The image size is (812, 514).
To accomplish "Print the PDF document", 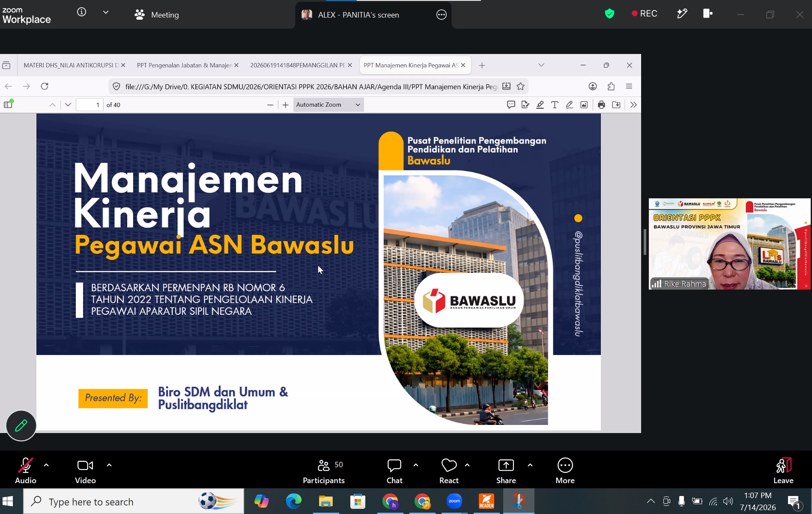I will click(601, 105).
